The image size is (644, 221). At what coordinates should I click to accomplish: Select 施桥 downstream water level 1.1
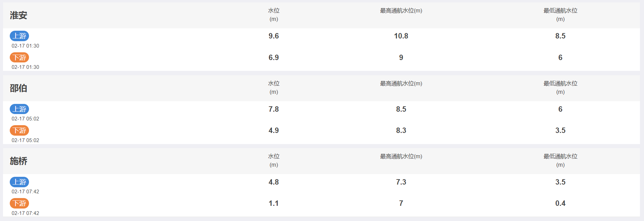coord(274,203)
